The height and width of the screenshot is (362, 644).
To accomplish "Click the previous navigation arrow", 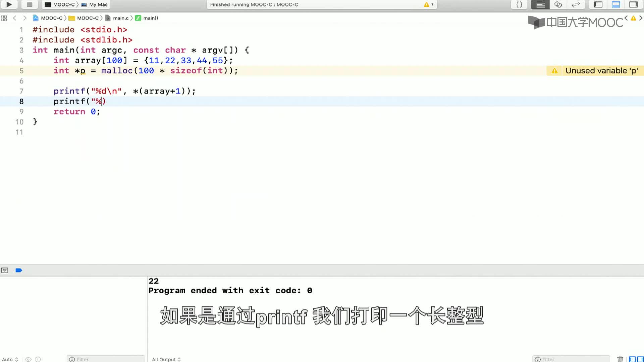I will coord(14,18).
